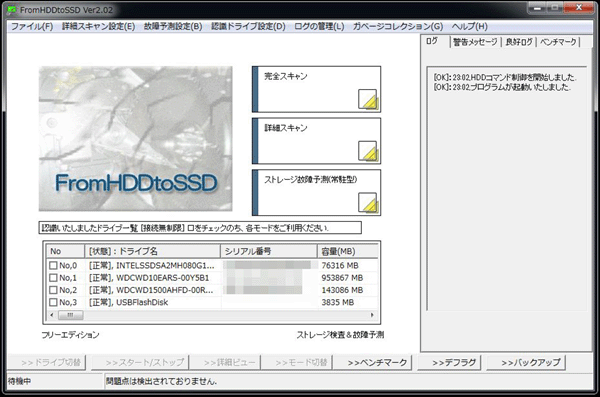600x397 pixels.
Task: Open the ファイル(F) menu
Action: tap(32, 26)
